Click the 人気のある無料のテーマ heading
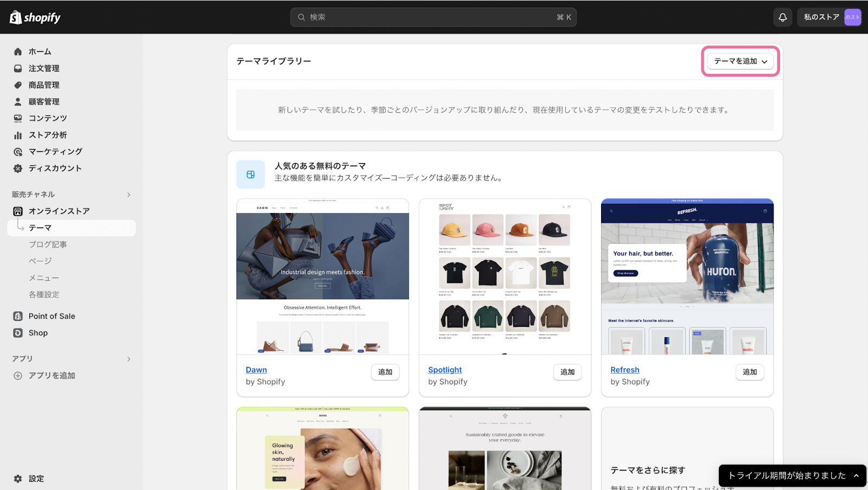The width and height of the screenshot is (868, 490). [320, 166]
